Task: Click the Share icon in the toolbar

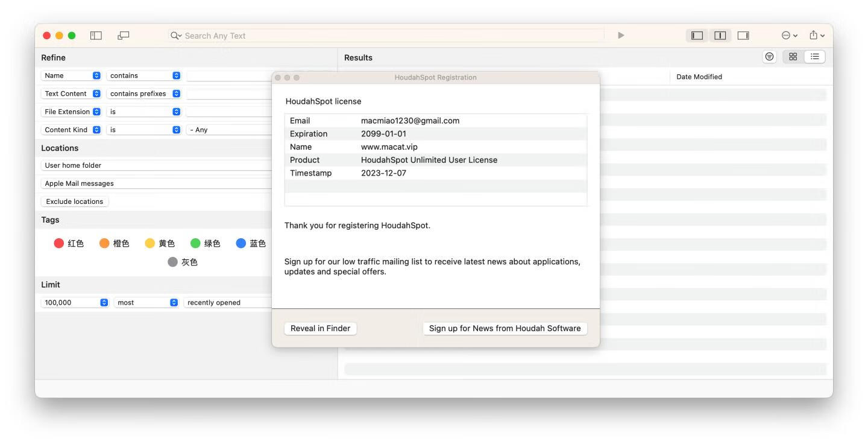Action: tap(814, 35)
